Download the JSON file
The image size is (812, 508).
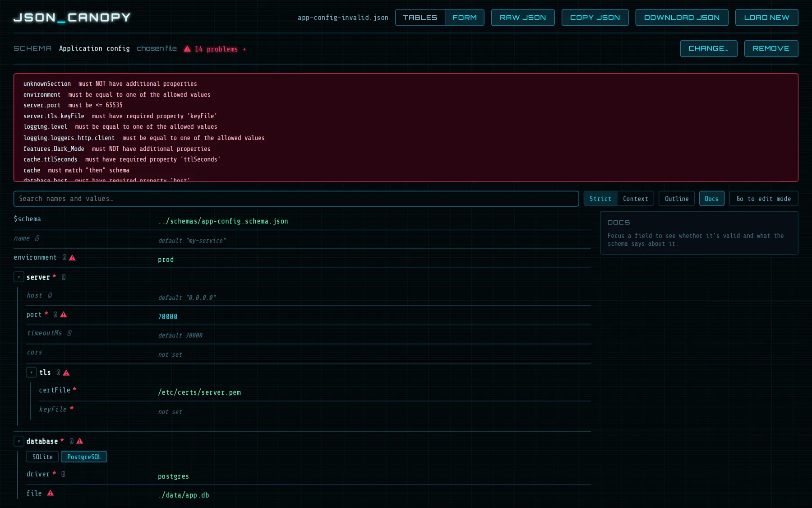(682, 18)
